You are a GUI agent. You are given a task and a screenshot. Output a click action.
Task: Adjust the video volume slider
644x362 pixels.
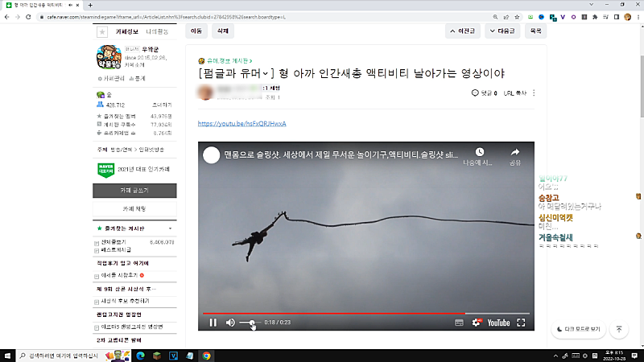tap(250, 323)
